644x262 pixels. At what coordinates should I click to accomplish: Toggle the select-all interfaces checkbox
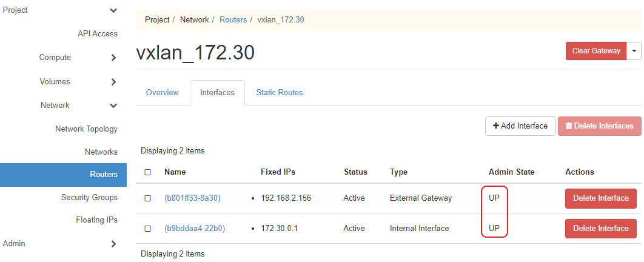148,172
